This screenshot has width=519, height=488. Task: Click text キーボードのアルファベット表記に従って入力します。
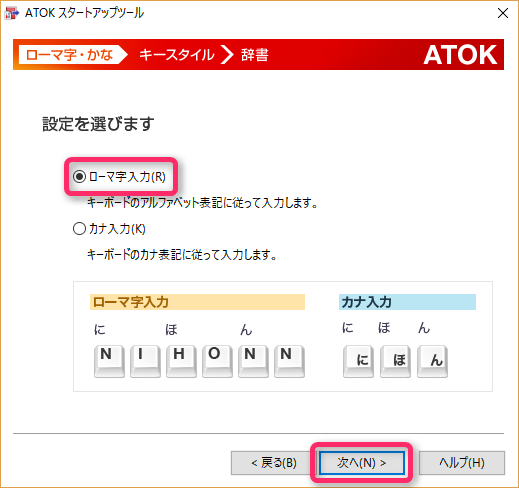[202, 203]
